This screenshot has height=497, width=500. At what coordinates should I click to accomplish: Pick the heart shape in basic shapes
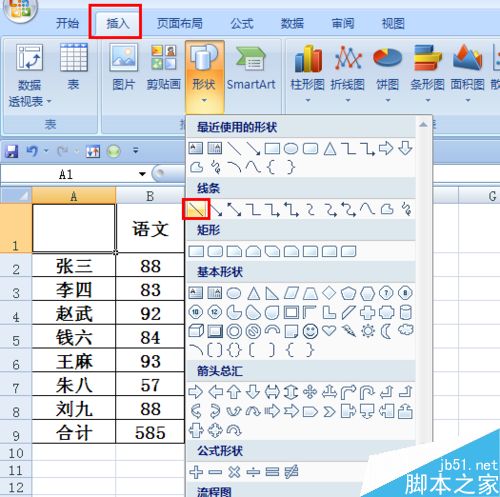(x=329, y=330)
